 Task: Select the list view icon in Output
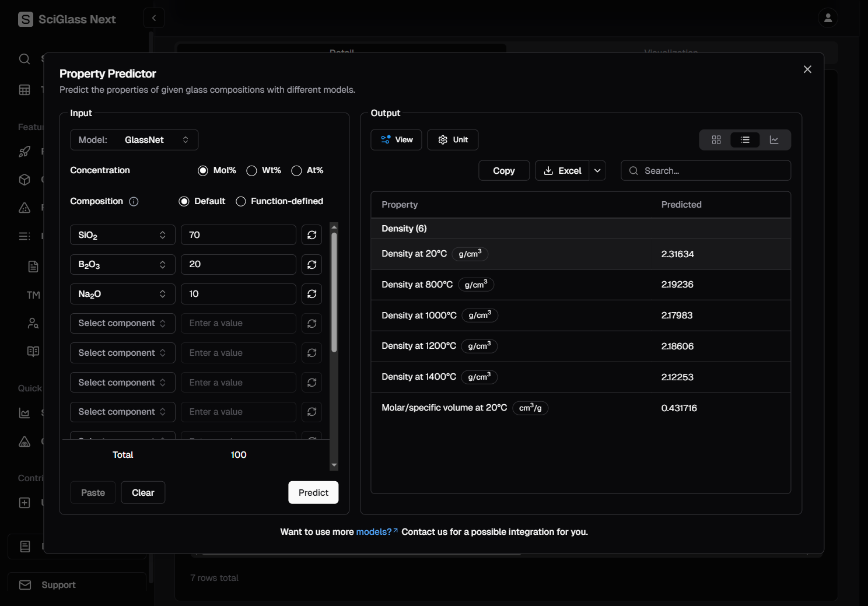pos(745,140)
